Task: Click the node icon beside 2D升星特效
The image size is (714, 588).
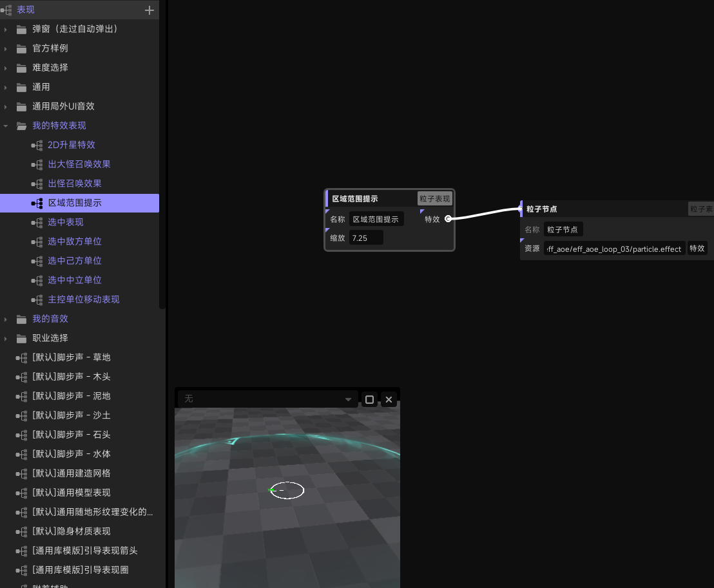Action: [x=37, y=146]
